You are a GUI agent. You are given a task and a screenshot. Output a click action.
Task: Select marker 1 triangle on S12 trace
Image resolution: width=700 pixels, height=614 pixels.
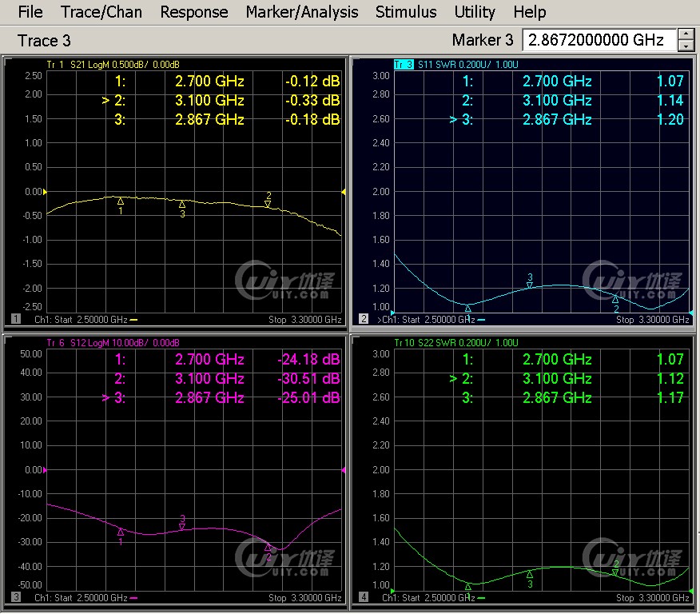pyautogui.click(x=120, y=532)
